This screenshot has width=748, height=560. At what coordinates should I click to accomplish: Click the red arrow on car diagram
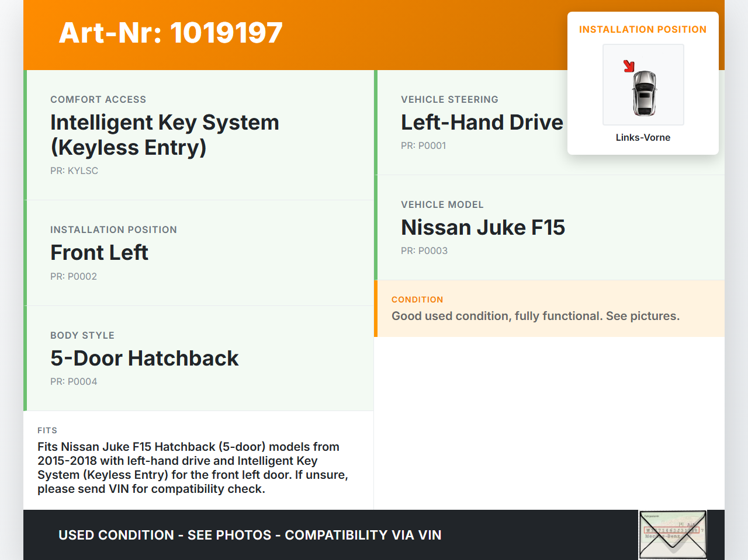point(629,66)
